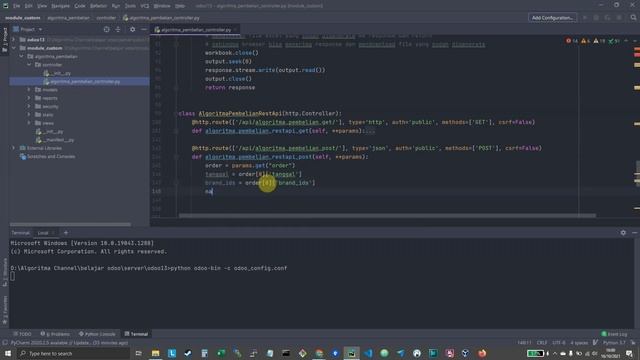Click PyCharm update available status message
Image resolution: width=640 pixels, height=360 pixels.
pos(69,343)
